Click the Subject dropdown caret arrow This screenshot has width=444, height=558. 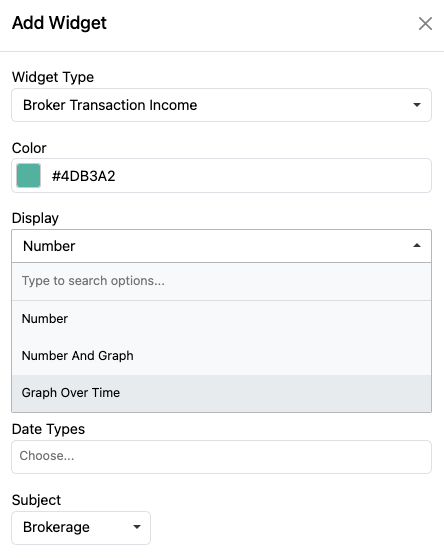(137, 527)
